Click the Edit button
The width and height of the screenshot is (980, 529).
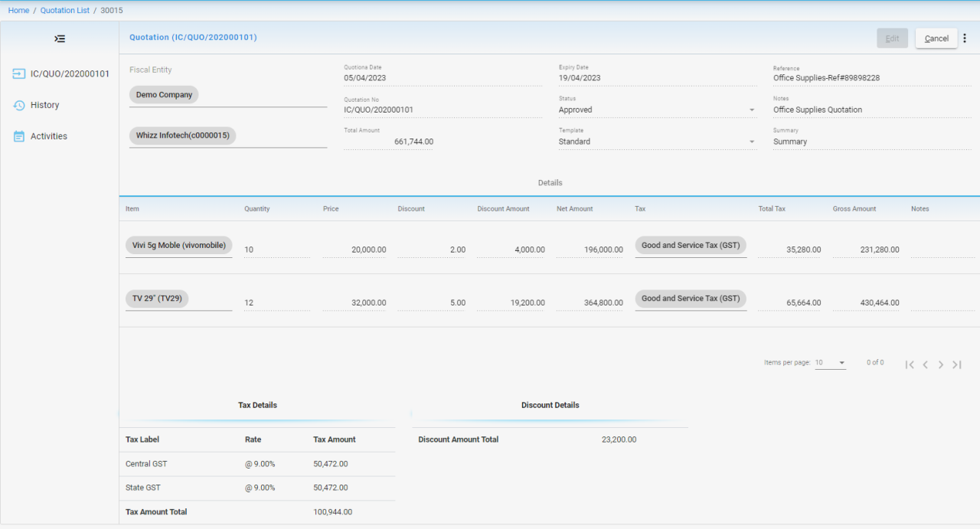(x=892, y=38)
